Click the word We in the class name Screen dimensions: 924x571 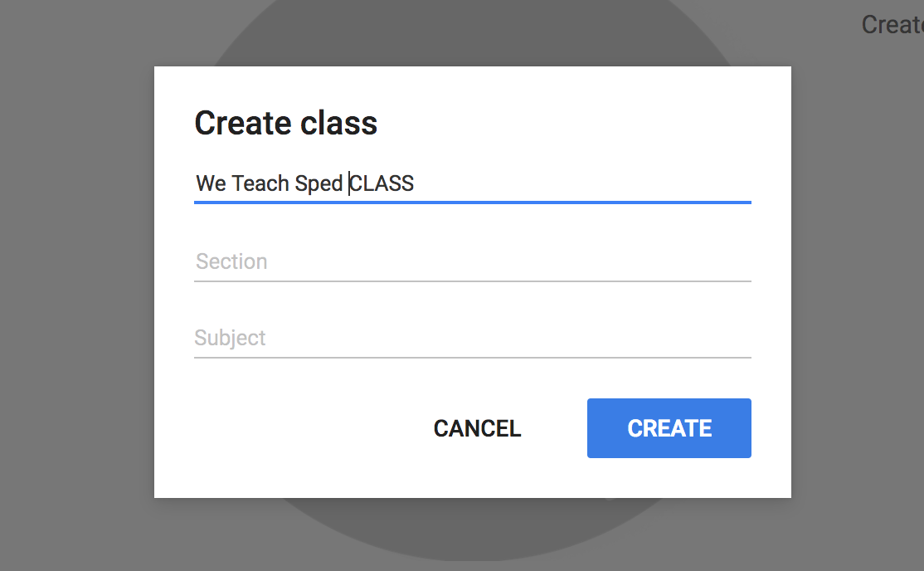(x=211, y=183)
